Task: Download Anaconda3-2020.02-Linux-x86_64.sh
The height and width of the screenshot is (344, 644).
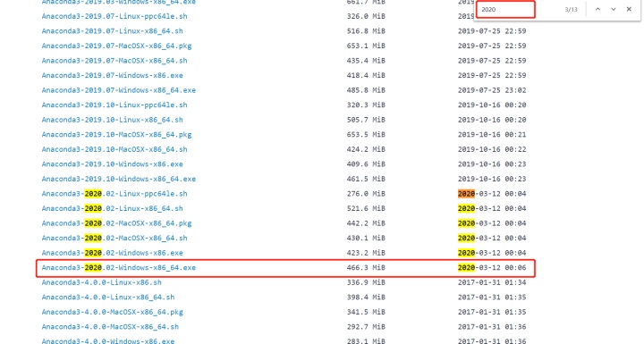Action: [x=112, y=208]
